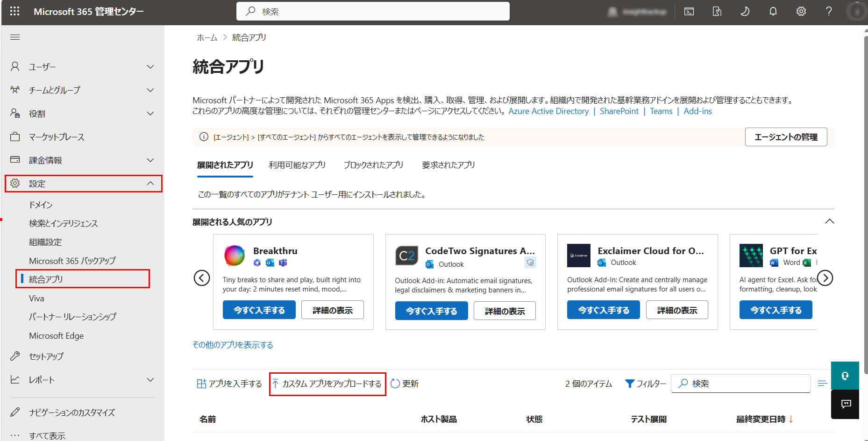Click Upload custom apps button
The image size is (868, 441).
point(327,384)
